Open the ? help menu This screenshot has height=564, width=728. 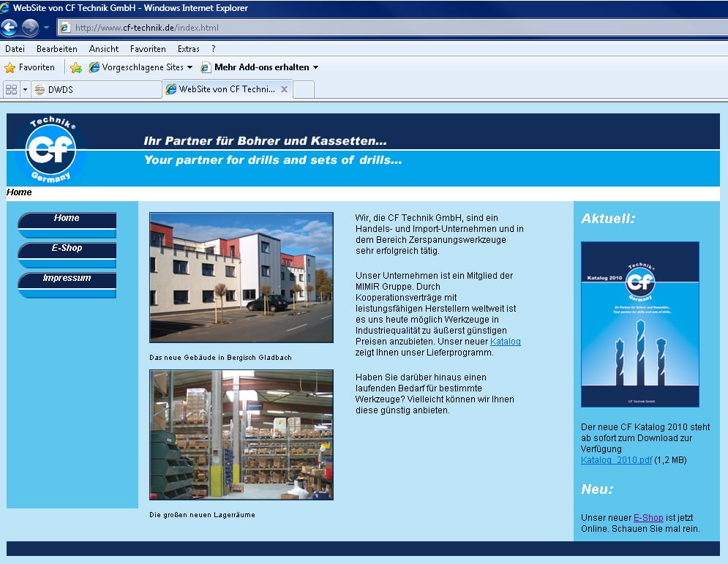pyautogui.click(x=213, y=49)
